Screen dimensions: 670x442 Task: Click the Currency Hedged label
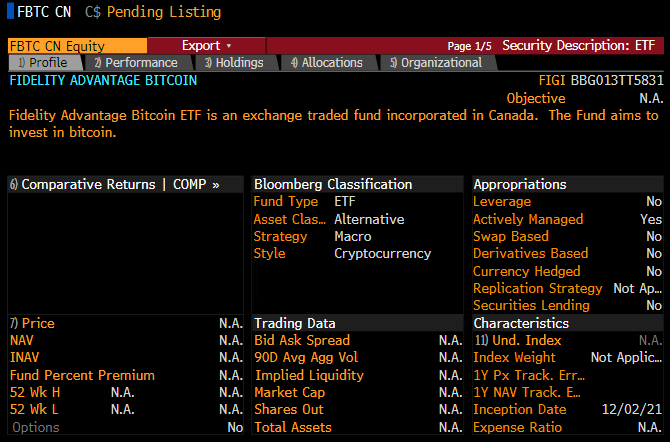(x=526, y=271)
